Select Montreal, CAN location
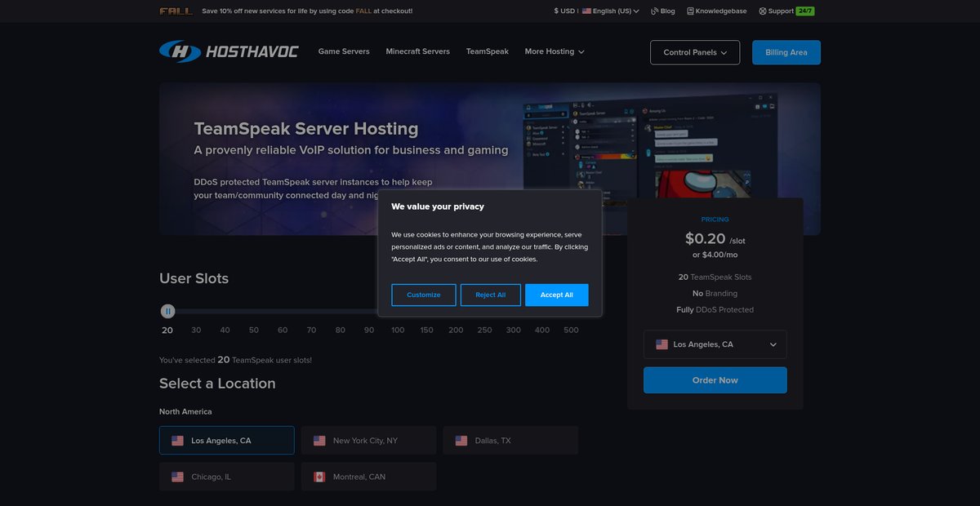The width and height of the screenshot is (980, 506). 369,477
